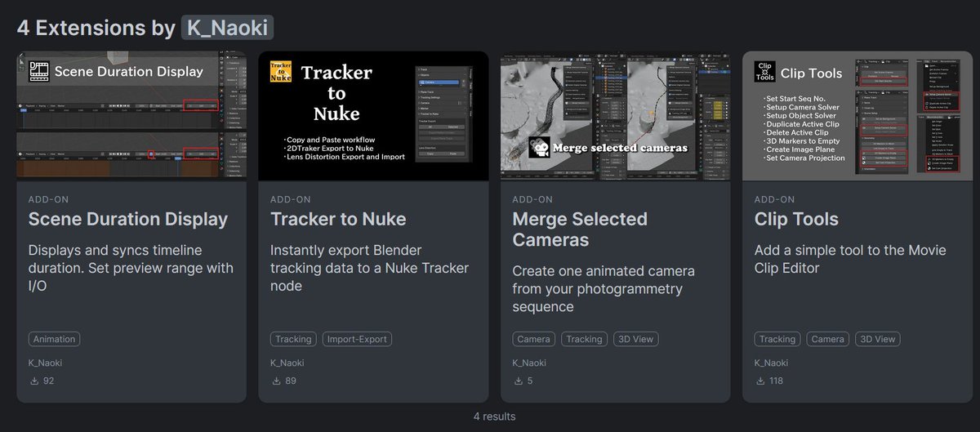This screenshot has width=980, height=432.
Task: Click the download icon beside 89
Action: point(276,381)
